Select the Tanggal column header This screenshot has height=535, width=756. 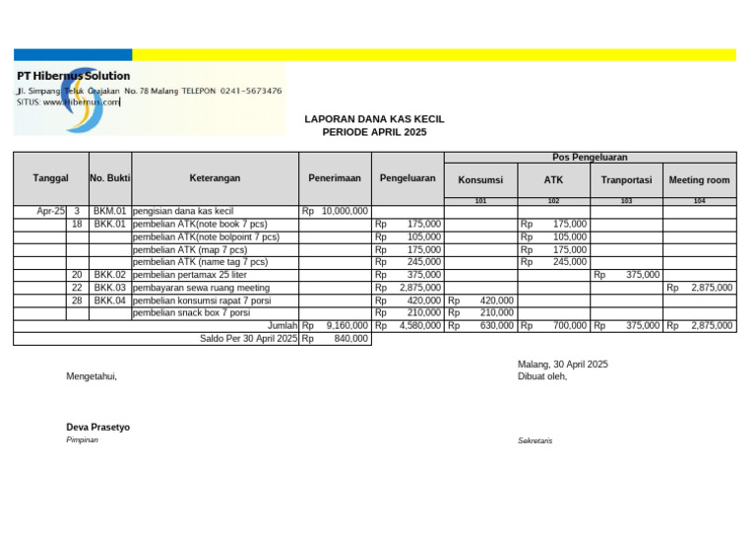(x=50, y=178)
